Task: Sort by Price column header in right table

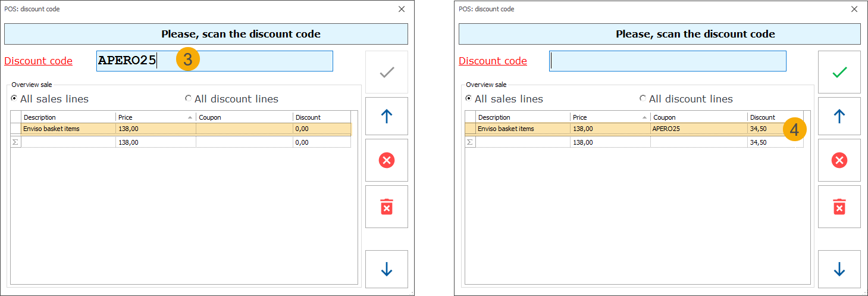Action: pos(609,117)
